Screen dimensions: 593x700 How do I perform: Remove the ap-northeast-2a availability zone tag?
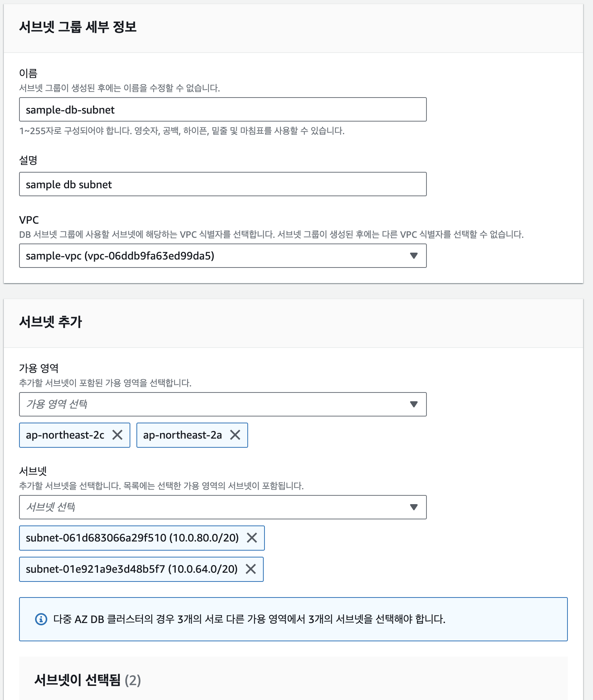click(x=235, y=435)
